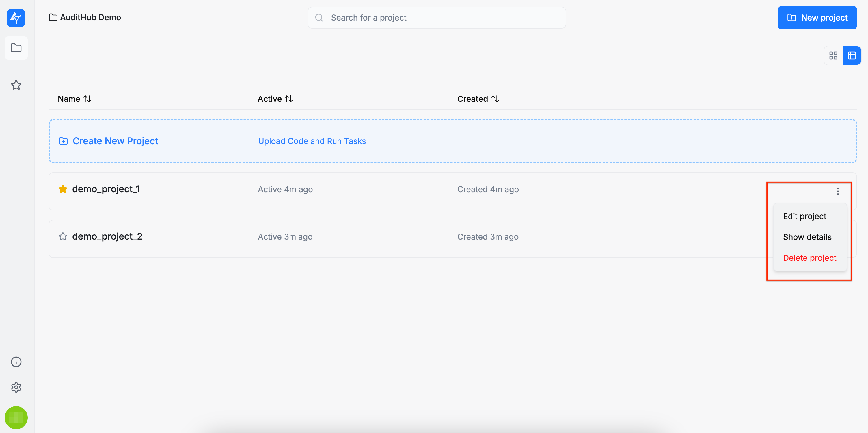Click the AuditHub logo icon
This screenshot has width=868, height=433.
pos(16,18)
